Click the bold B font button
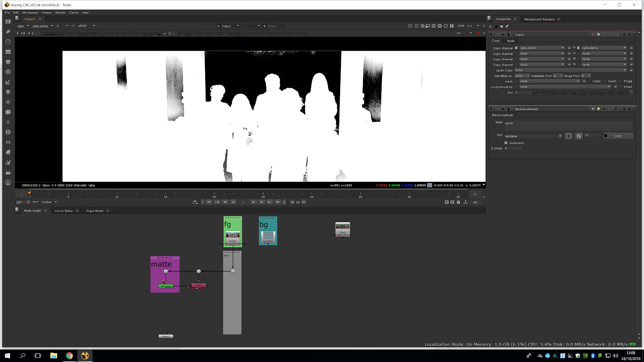 tap(568, 136)
